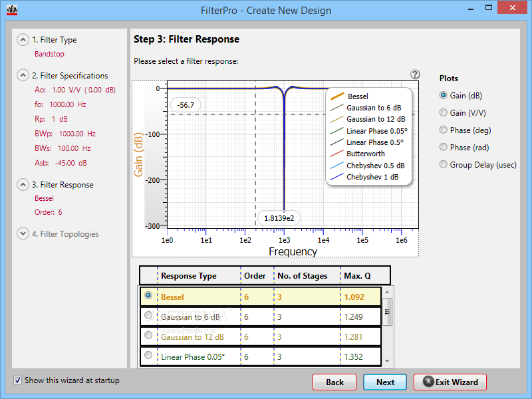Open the help question mark icon above plot
Image resolution: width=532 pixels, height=399 pixels.
(x=414, y=74)
